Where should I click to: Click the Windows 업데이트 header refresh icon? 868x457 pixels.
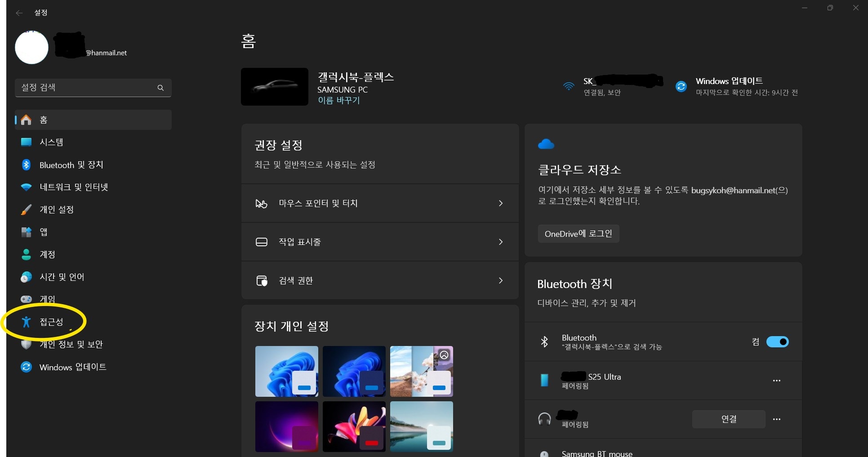click(681, 86)
